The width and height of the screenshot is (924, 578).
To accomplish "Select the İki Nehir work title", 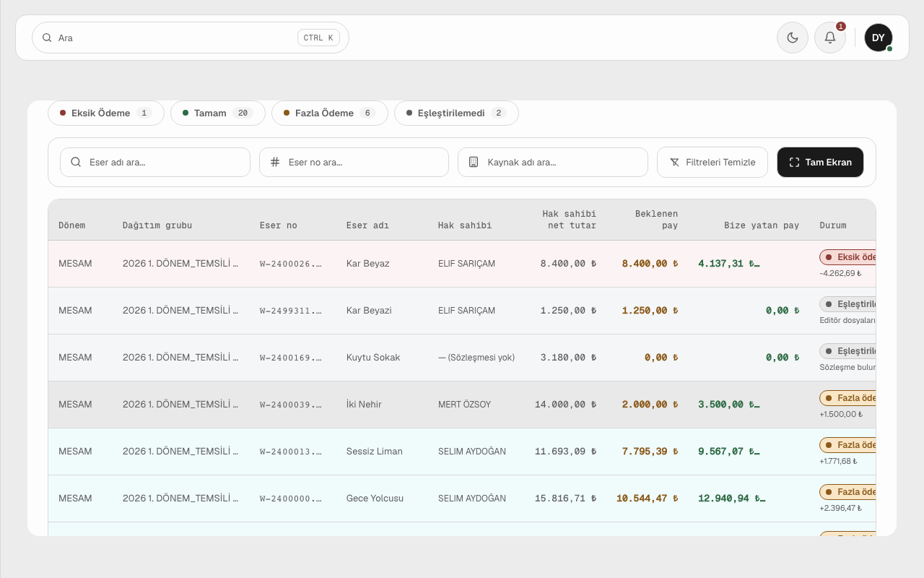I will [364, 405].
